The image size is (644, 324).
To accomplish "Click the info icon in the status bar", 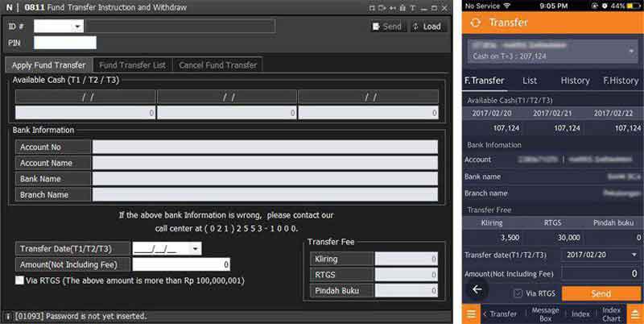I will 8,316.
